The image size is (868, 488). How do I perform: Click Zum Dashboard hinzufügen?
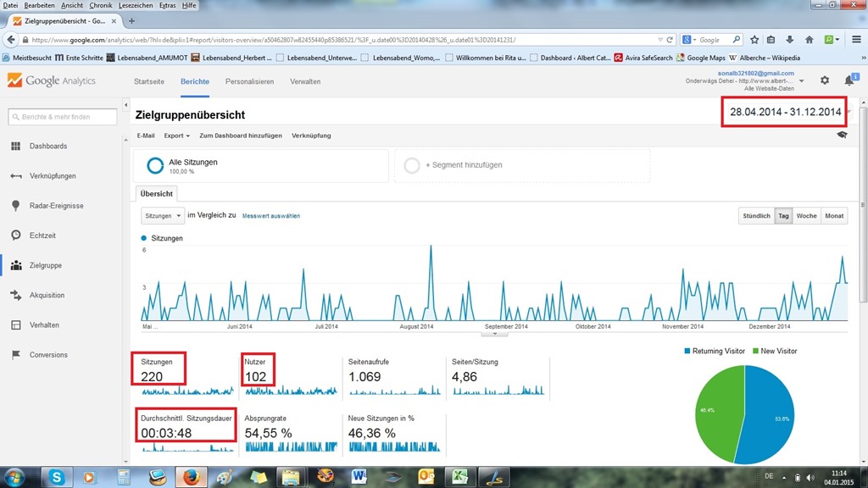[240, 136]
